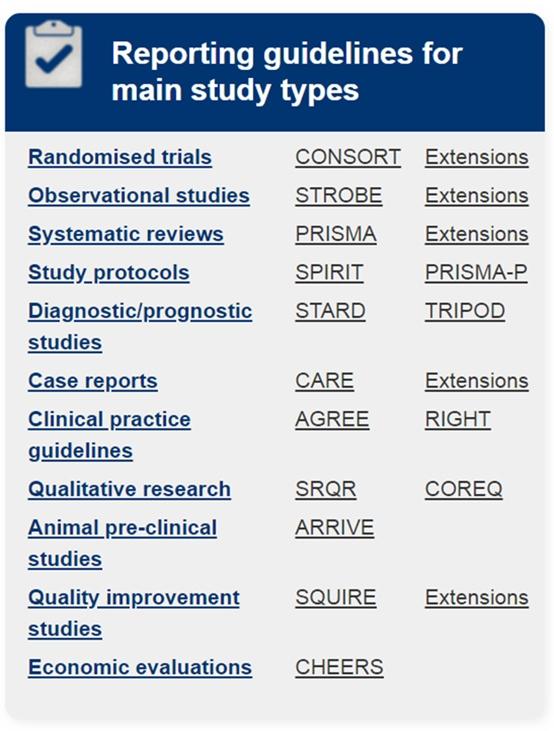Screen dimensions: 554x731
Task: Open the COREQ qualitative guideline
Action: point(464,490)
